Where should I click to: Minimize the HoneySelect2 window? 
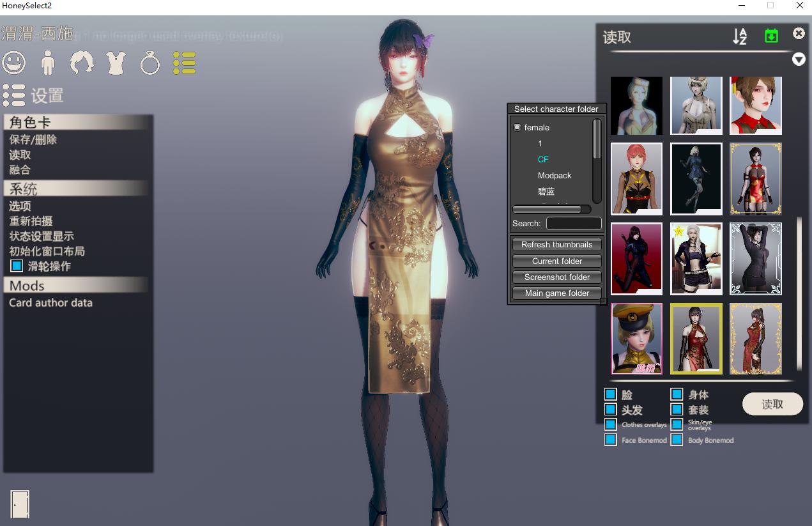click(742, 6)
